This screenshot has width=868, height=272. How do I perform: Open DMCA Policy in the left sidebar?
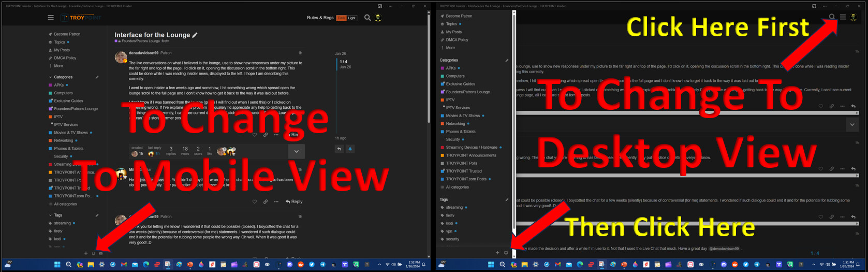click(65, 58)
